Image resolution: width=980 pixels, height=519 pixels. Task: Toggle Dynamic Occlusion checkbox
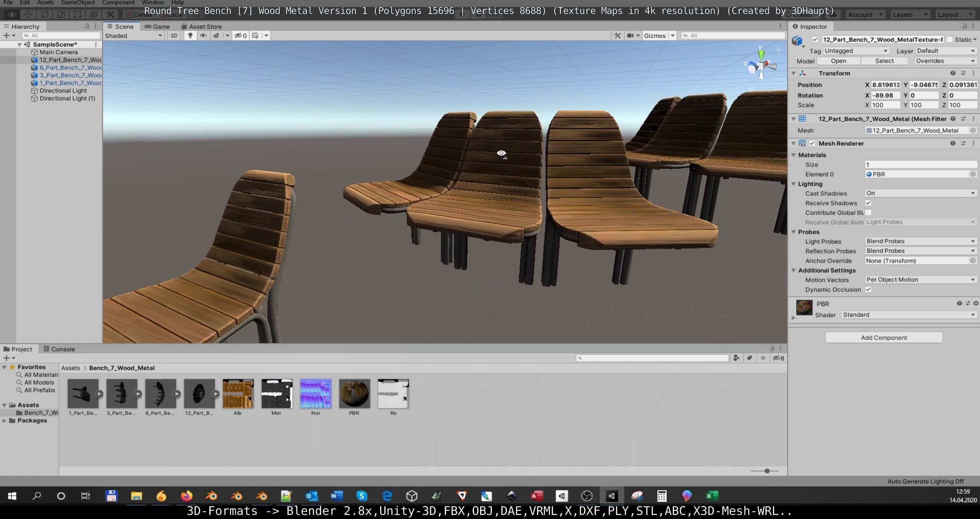tap(868, 289)
